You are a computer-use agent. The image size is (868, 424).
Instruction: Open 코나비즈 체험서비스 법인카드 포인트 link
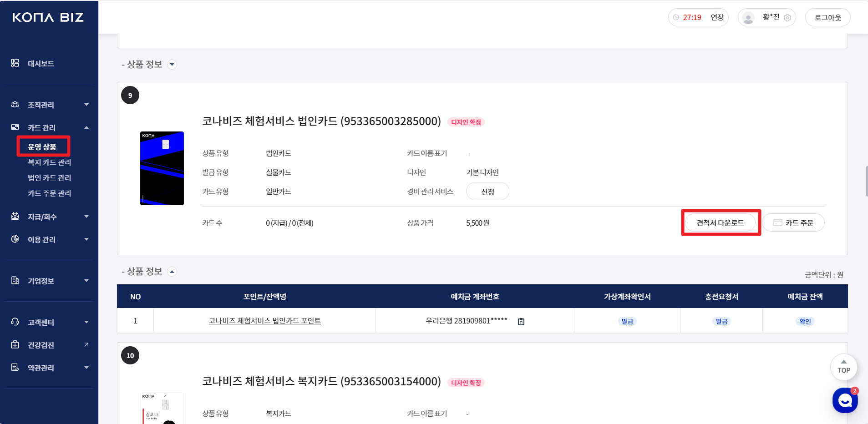click(x=264, y=321)
